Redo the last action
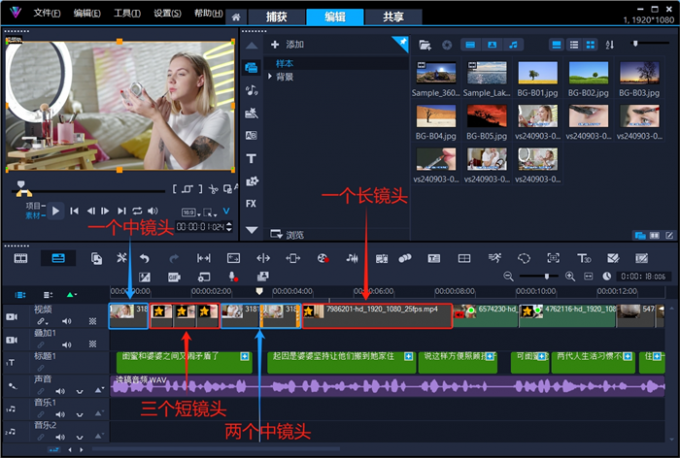 [174, 258]
